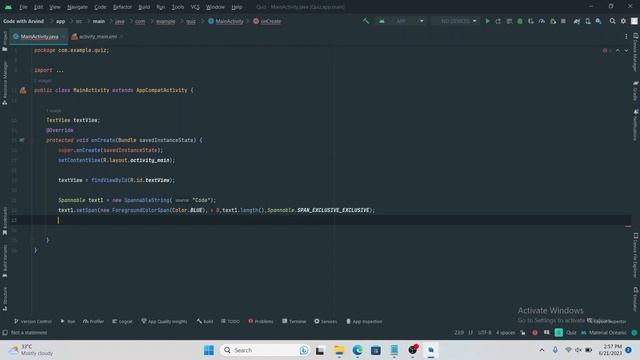
Task: Click Sync Project with Gradle Files icon
Action: pos(577,21)
